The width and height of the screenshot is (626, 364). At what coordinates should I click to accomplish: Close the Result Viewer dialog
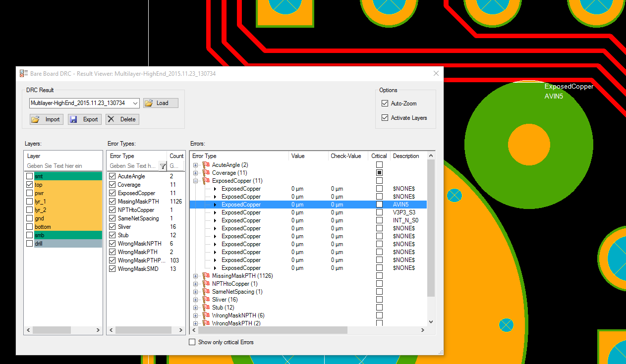pos(436,73)
